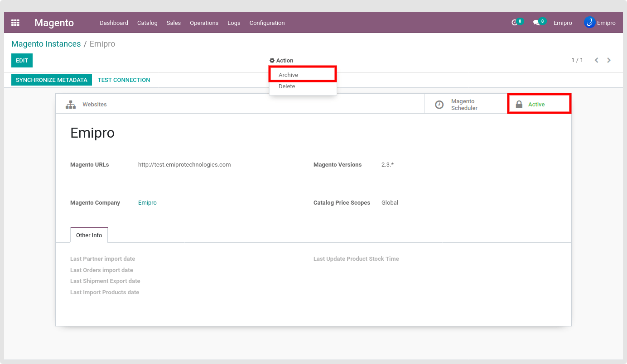Open the conversations chat icon
Viewport: 627px width, 364px height.
[539, 22]
